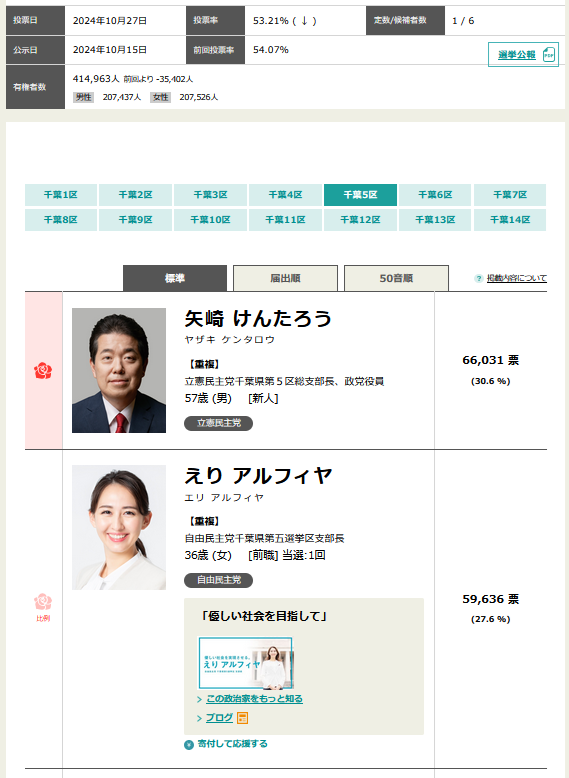Select the 千葉14区 district tab

click(x=510, y=219)
